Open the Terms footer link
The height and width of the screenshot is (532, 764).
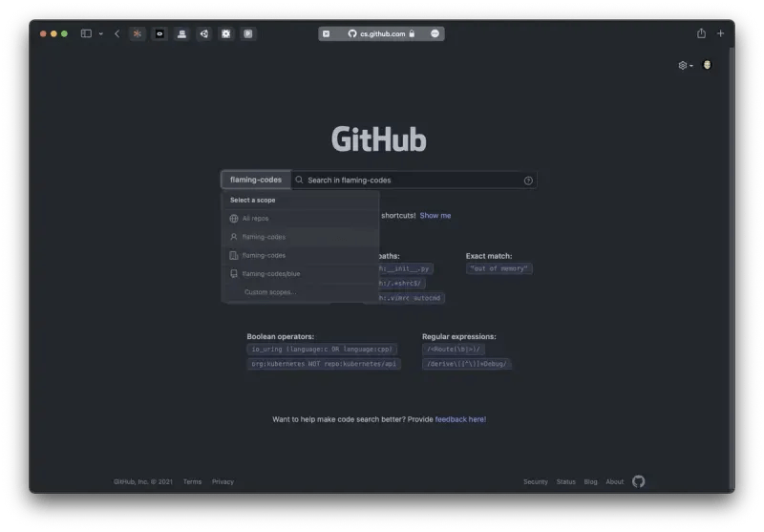[x=193, y=481]
